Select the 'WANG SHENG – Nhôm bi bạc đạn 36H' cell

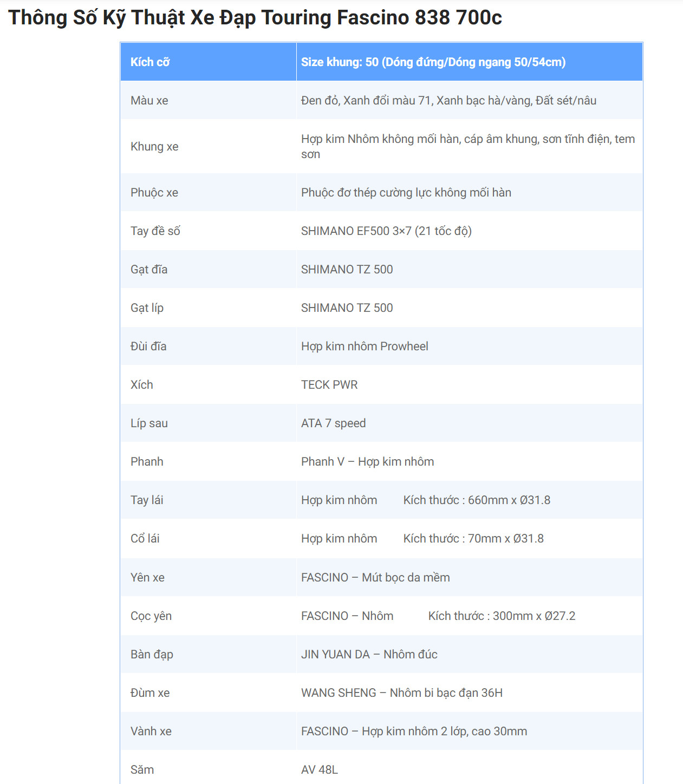coord(470,692)
